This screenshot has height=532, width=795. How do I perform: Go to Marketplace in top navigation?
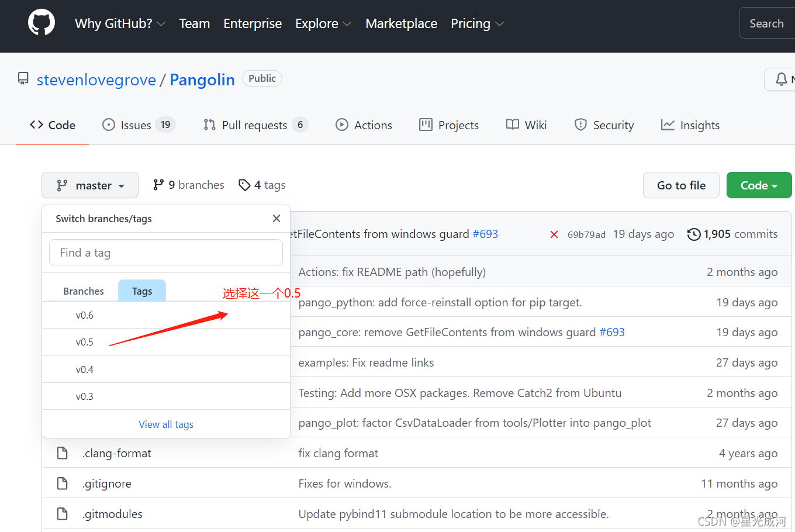(x=401, y=23)
